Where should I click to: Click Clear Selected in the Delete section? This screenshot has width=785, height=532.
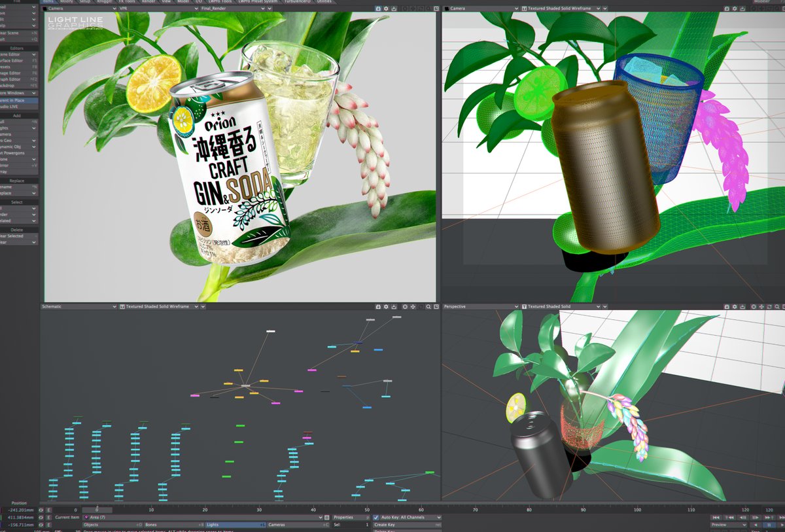pyautogui.click(x=19, y=236)
